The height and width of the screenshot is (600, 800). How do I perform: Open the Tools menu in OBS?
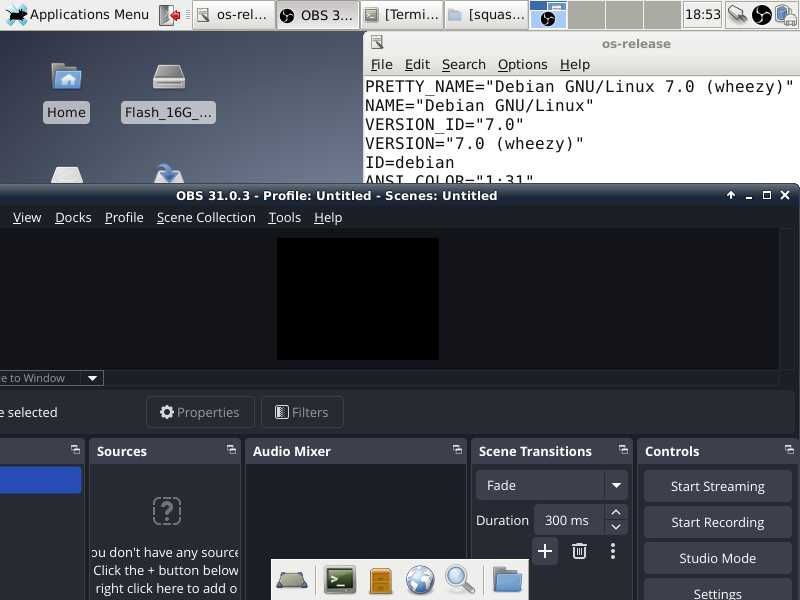[284, 218]
